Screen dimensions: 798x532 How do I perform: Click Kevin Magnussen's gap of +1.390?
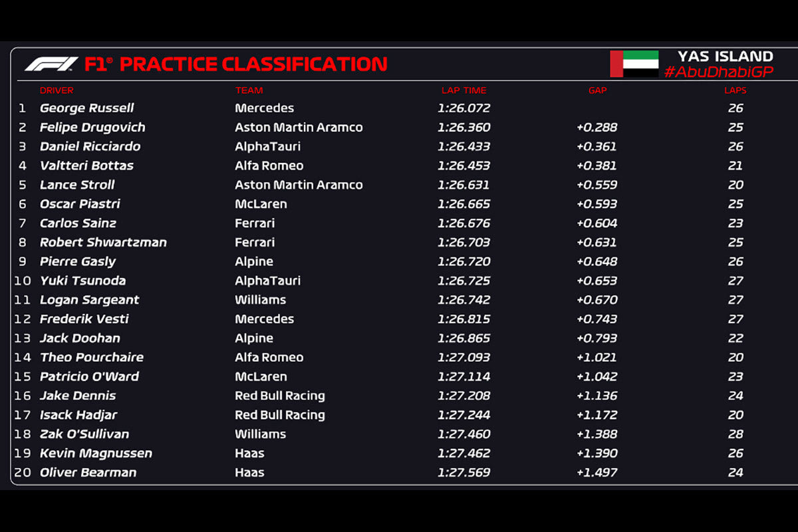click(x=597, y=454)
